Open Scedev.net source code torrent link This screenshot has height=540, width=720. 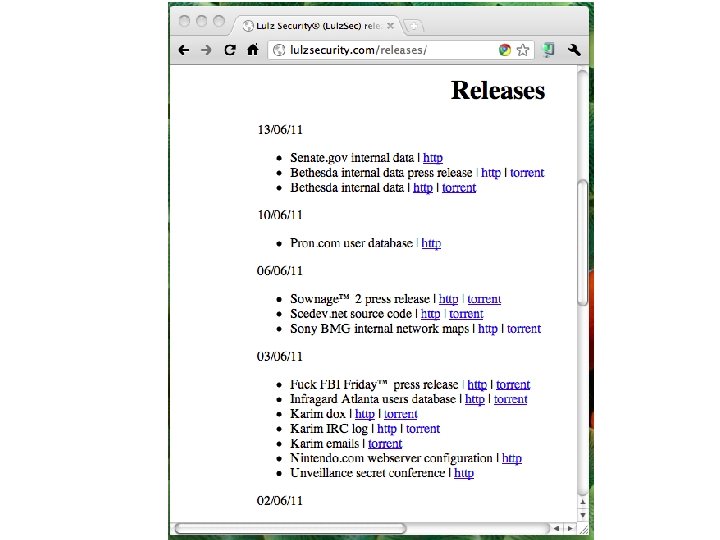[x=466, y=314]
